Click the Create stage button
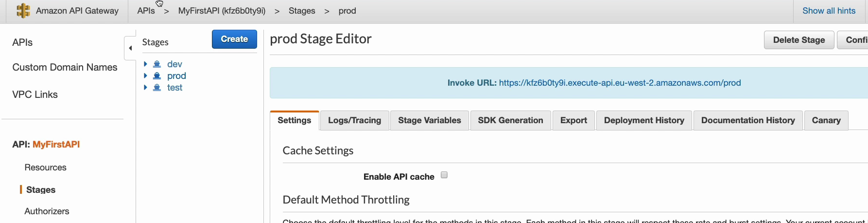The width and height of the screenshot is (868, 223). [234, 39]
